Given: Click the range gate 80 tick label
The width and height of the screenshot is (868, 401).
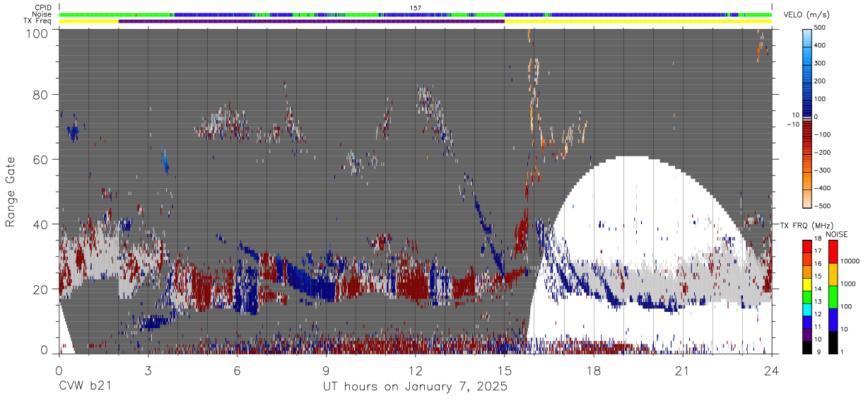Looking at the screenshot, I should coord(40,95).
